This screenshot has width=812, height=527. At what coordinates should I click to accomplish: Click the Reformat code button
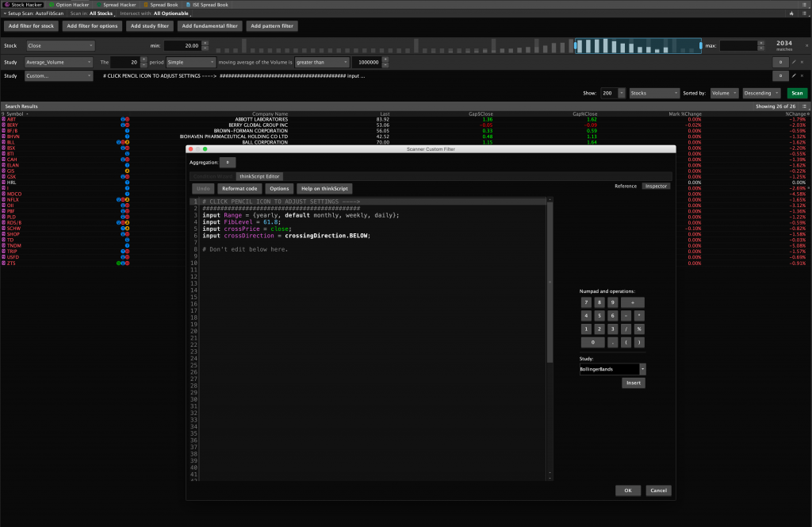[x=239, y=189]
